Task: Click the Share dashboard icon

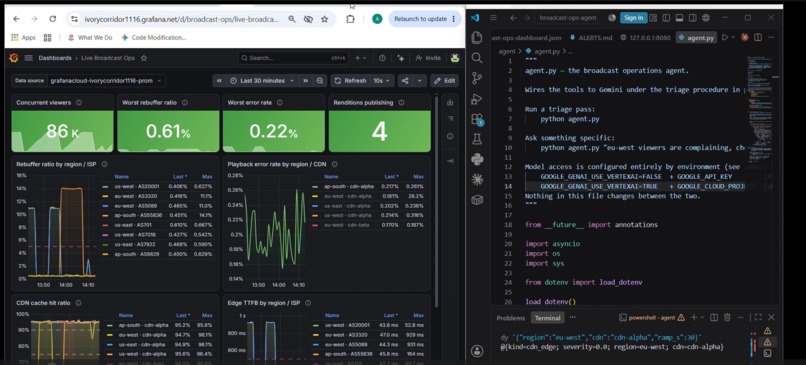Action: [x=406, y=81]
